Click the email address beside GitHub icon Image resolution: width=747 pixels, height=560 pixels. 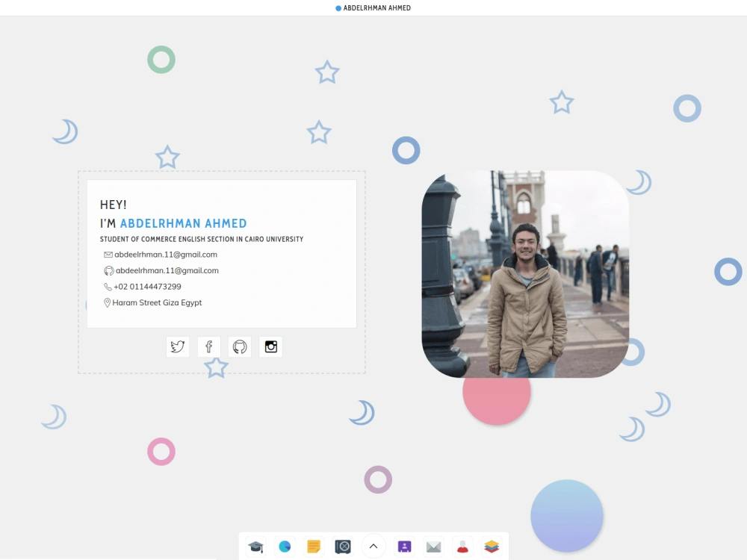(167, 270)
